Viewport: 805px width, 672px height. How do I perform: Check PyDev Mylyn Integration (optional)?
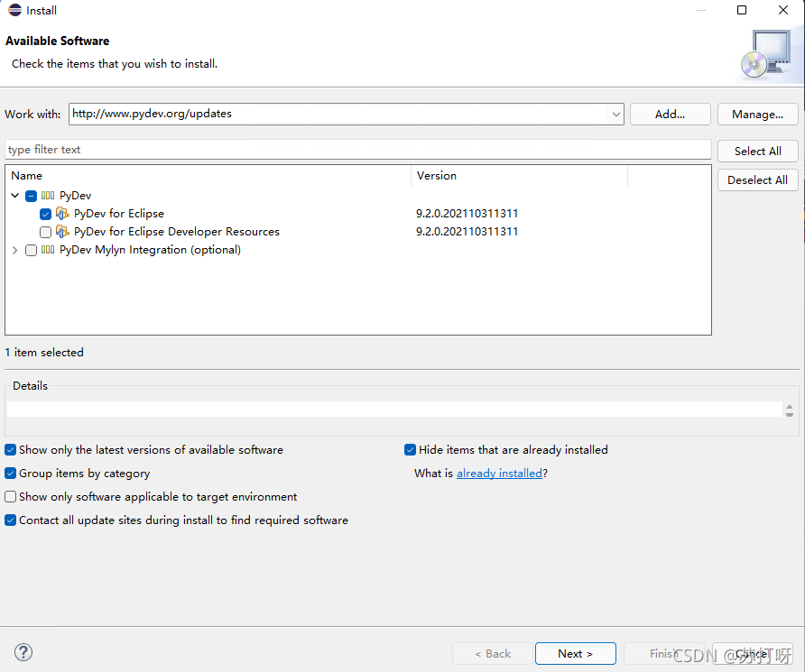(31, 251)
